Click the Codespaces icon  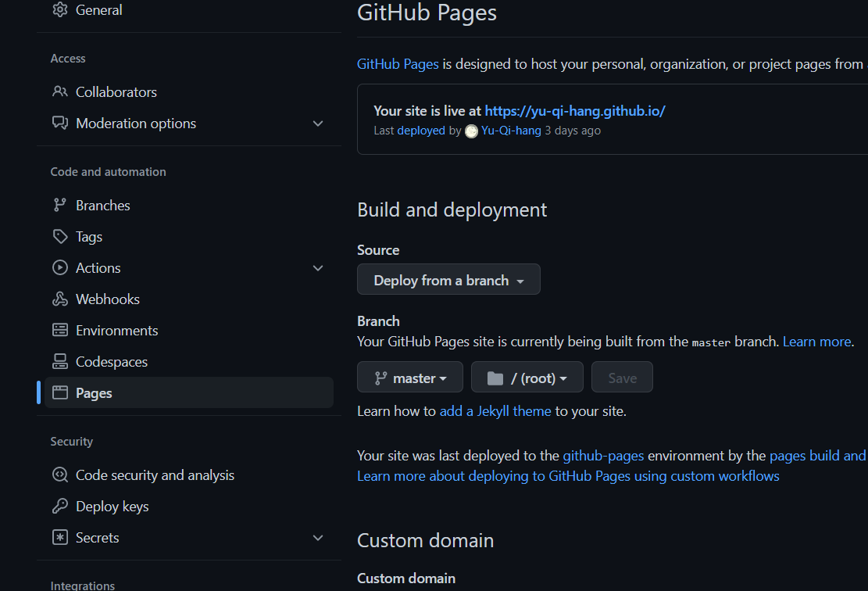[x=60, y=361]
